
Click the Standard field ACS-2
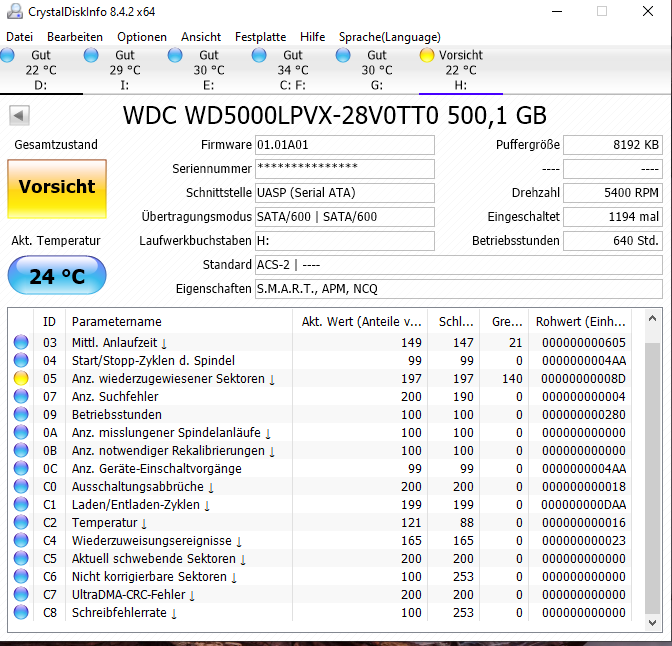click(x=459, y=265)
